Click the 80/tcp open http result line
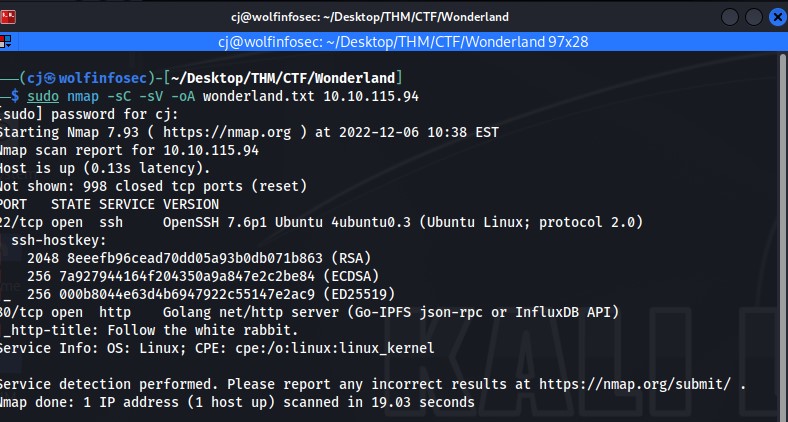Viewport: 788px width, 422px height. pyautogui.click(x=310, y=312)
